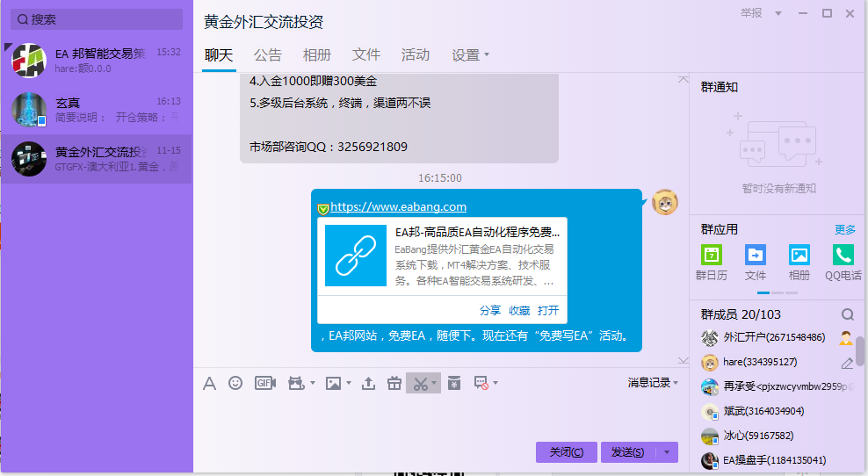Click 打开 on the link card
The height and width of the screenshot is (476, 868).
[548, 311]
